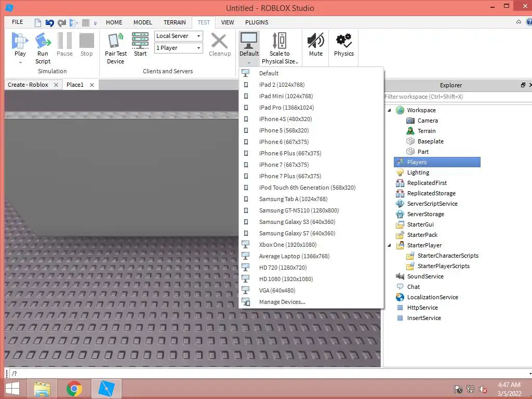Select SoundService in Explorer
Viewport: 532px width, 399px height.
pyautogui.click(x=425, y=276)
